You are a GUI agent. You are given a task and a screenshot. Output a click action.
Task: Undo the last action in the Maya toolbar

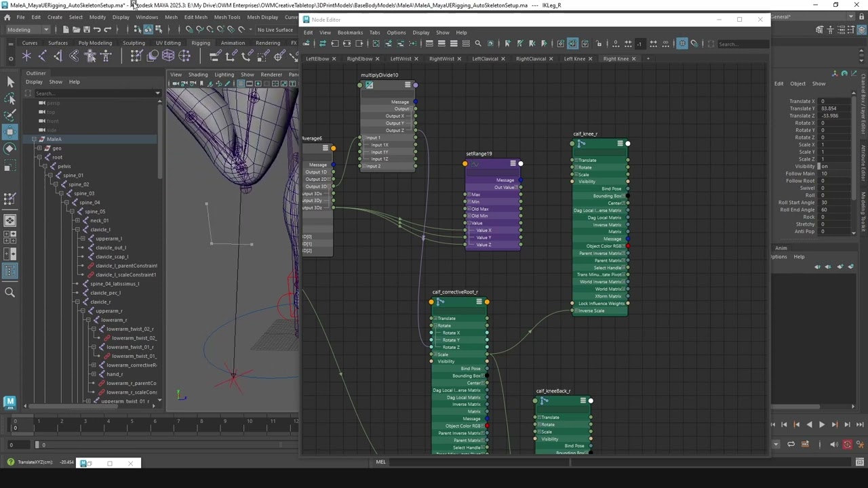click(97, 30)
